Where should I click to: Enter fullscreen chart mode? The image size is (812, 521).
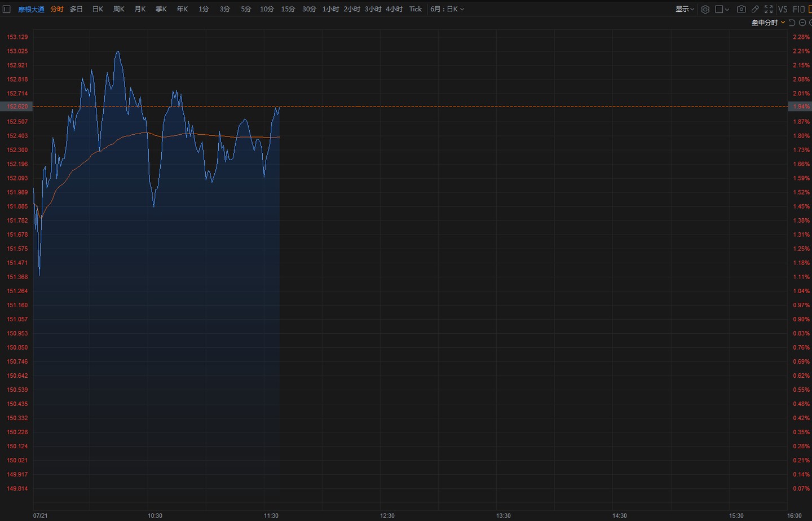[769, 9]
